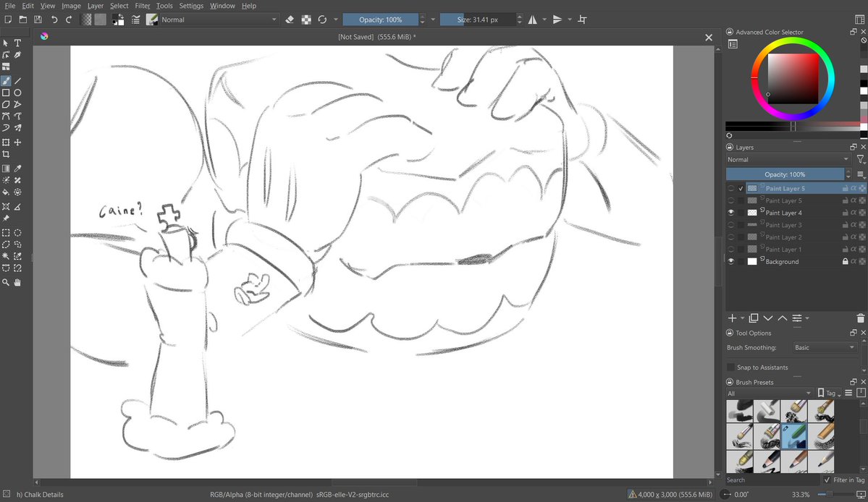Show Paint Layer 1

click(730, 250)
